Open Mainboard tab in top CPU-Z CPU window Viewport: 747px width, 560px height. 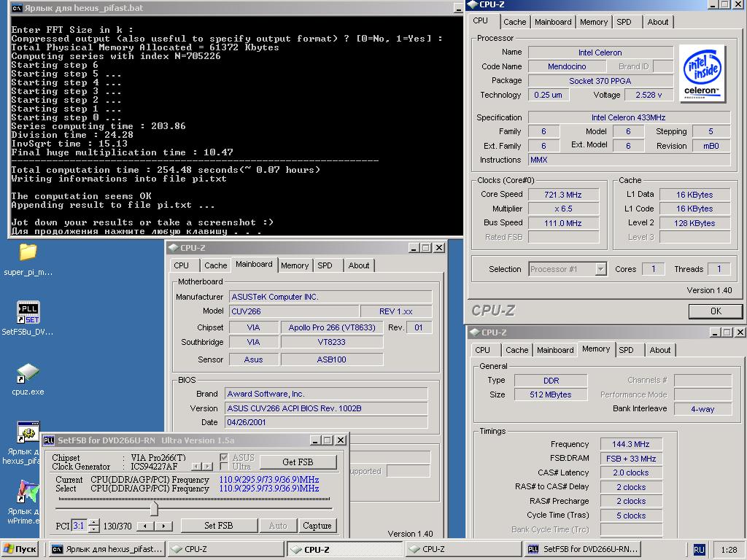(x=553, y=22)
